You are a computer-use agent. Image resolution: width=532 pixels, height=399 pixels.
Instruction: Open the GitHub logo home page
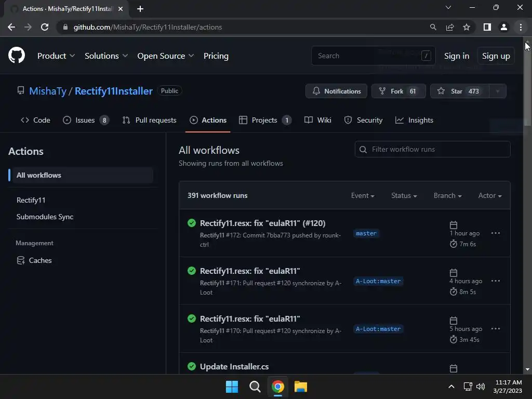click(16, 55)
